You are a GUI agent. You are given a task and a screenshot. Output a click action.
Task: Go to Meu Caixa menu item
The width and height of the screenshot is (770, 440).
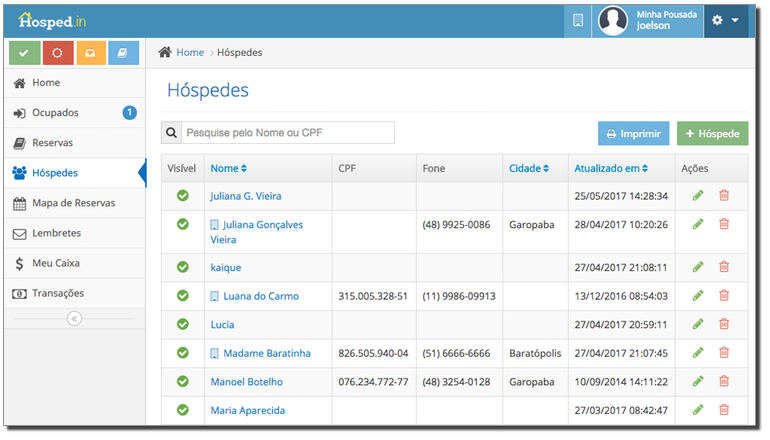point(69,263)
